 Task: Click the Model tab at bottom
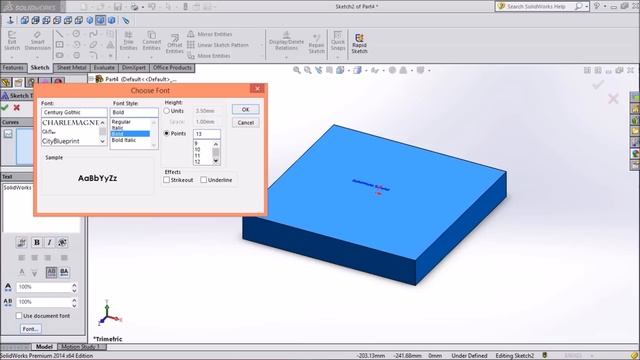click(x=44, y=347)
